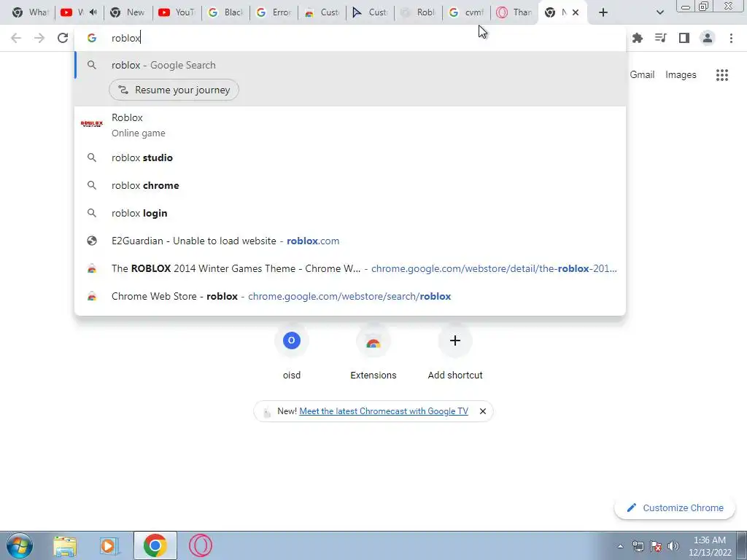Open a new tab with plus button
The width and height of the screenshot is (747, 560).
pyautogui.click(x=603, y=12)
